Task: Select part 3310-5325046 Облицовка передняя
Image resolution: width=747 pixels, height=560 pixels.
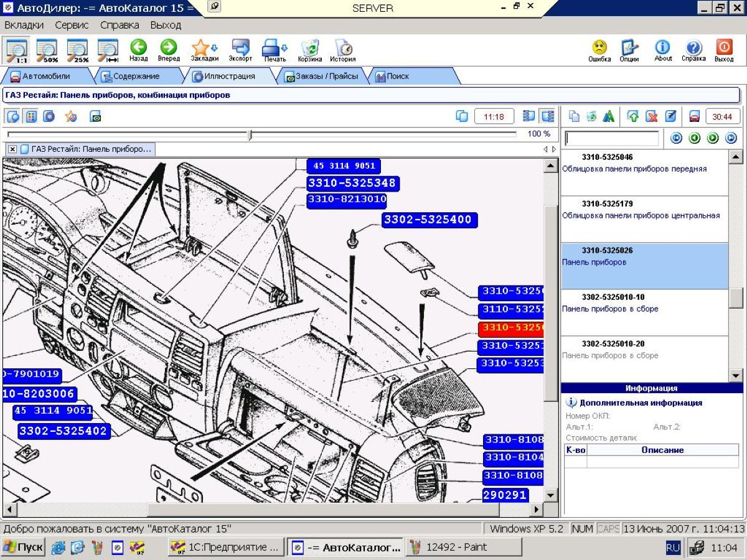Action: click(644, 172)
